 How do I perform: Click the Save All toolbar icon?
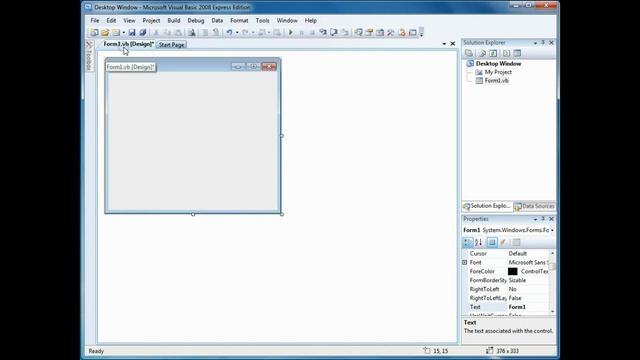pyautogui.click(x=142, y=32)
